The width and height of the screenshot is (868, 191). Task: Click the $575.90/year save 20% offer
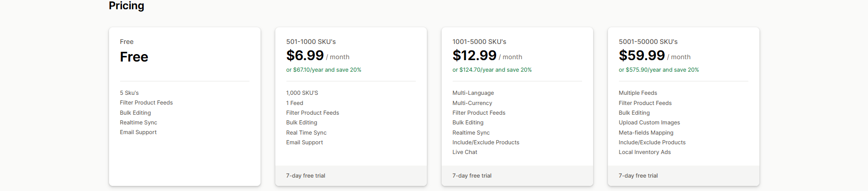pos(659,70)
